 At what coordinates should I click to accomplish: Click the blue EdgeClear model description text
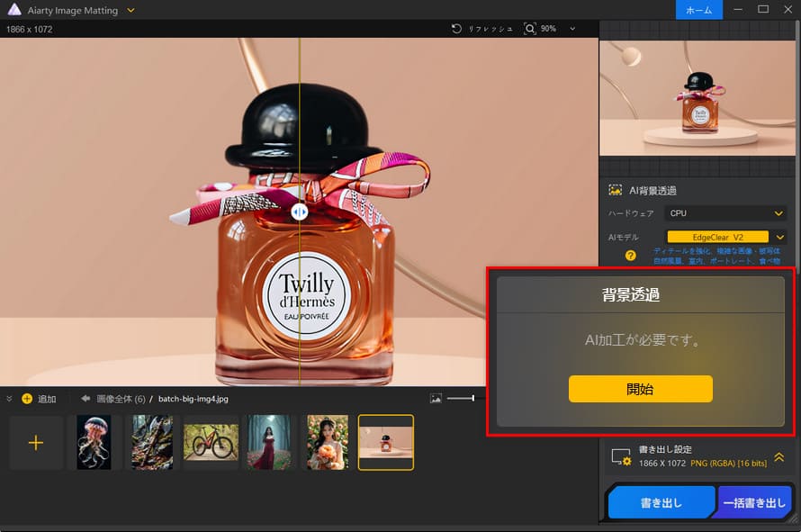click(716, 256)
